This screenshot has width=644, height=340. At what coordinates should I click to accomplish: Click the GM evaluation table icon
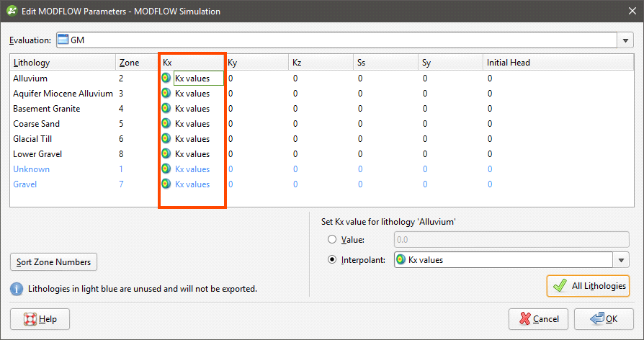(x=63, y=40)
